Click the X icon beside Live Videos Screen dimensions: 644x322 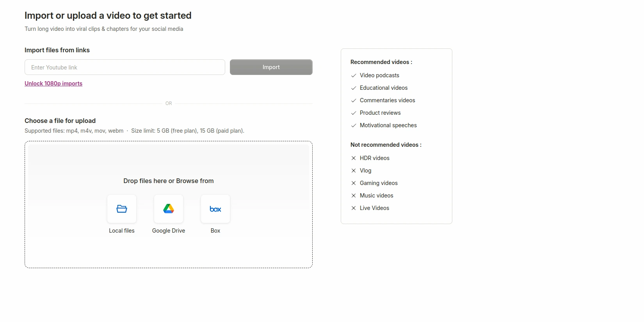pos(354,208)
